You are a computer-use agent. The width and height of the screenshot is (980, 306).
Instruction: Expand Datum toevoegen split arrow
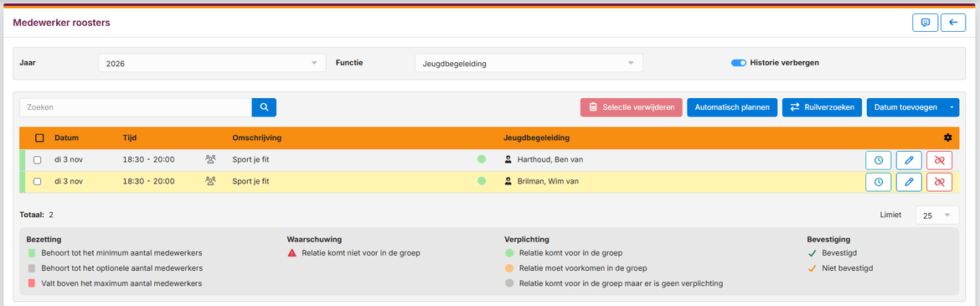click(952, 107)
